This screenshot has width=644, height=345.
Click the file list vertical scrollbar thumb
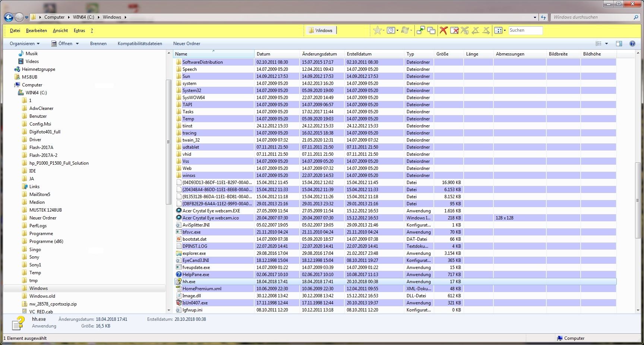tap(638, 200)
